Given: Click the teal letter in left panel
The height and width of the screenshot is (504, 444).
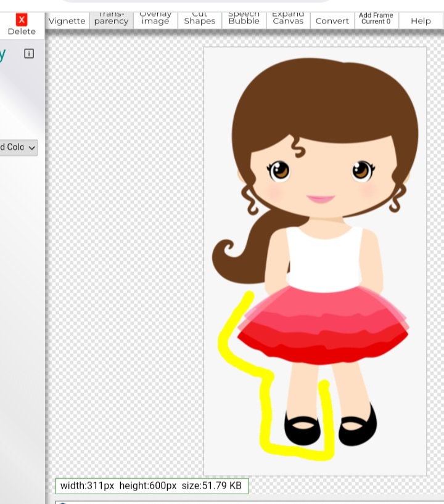Looking at the screenshot, I should coord(2,54).
